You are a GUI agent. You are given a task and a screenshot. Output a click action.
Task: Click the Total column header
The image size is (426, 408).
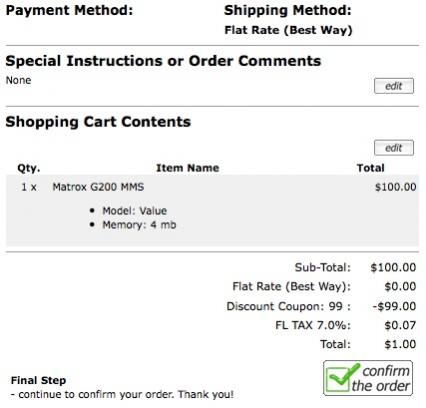pos(371,168)
